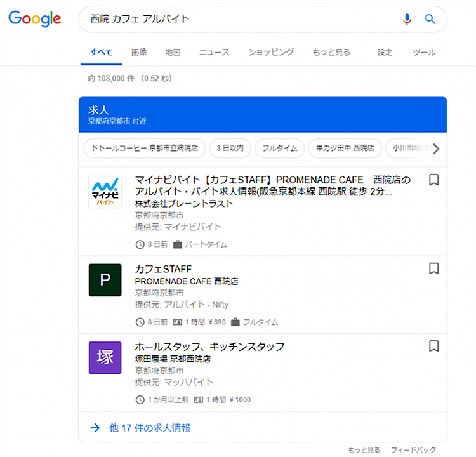Click the dark green P logo thumbnail
Screen dimensions: 476x457
coord(105,280)
